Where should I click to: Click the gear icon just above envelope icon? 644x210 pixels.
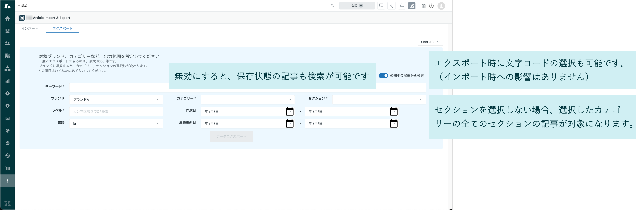(x=8, y=106)
